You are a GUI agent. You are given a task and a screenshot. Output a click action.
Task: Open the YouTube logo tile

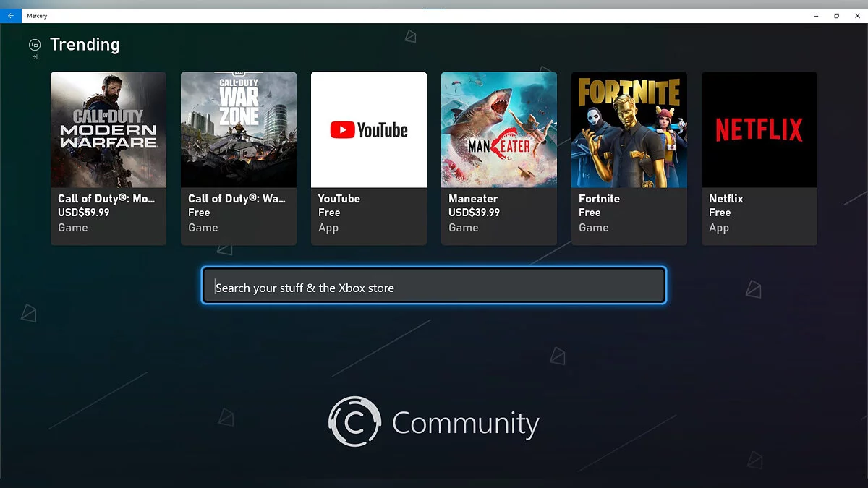[369, 130]
